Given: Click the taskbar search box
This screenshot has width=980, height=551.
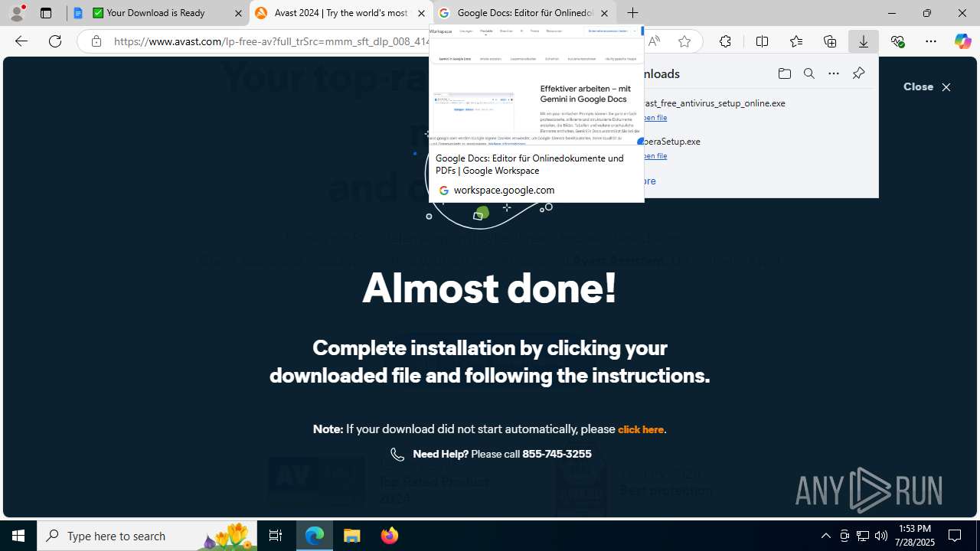Looking at the screenshot, I should point(147,536).
